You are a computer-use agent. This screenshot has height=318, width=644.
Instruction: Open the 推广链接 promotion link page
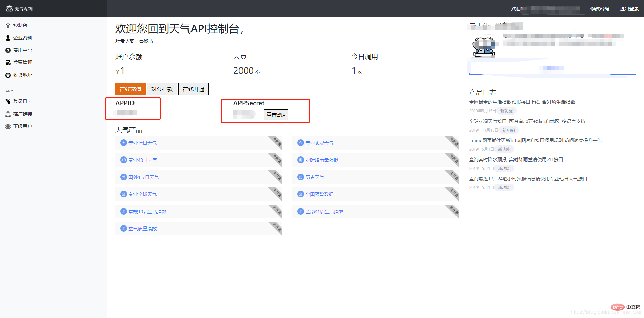(22, 113)
